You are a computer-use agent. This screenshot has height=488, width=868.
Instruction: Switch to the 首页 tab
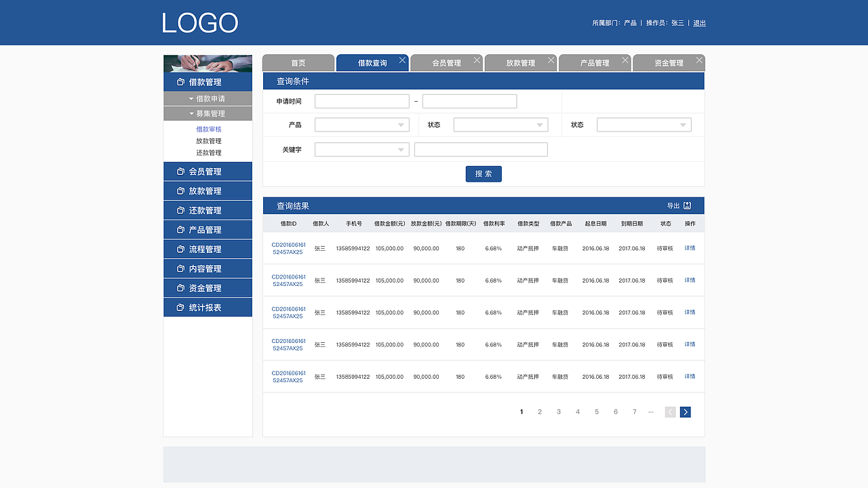click(298, 63)
